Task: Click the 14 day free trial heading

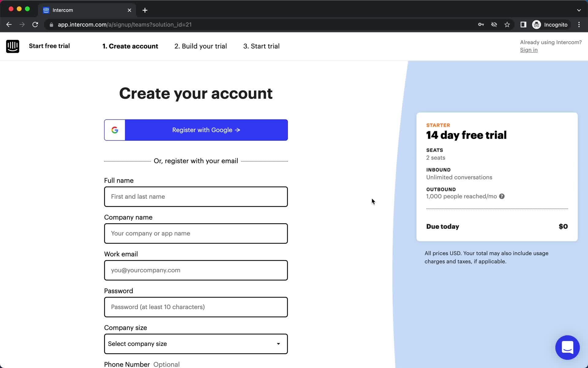Action: [466, 135]
